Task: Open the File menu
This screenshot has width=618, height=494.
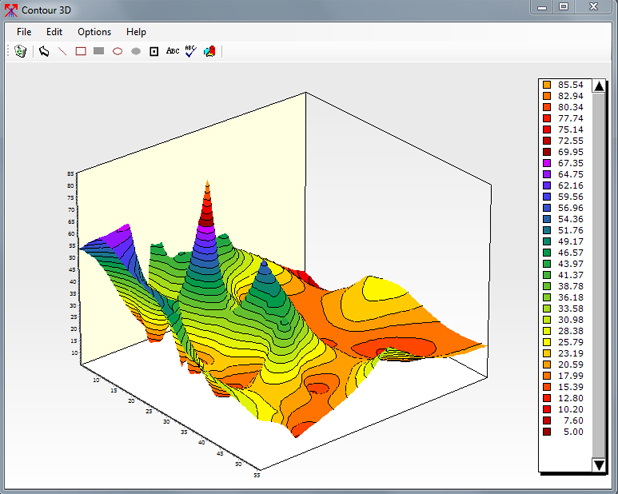Action: tap(24, 32)
